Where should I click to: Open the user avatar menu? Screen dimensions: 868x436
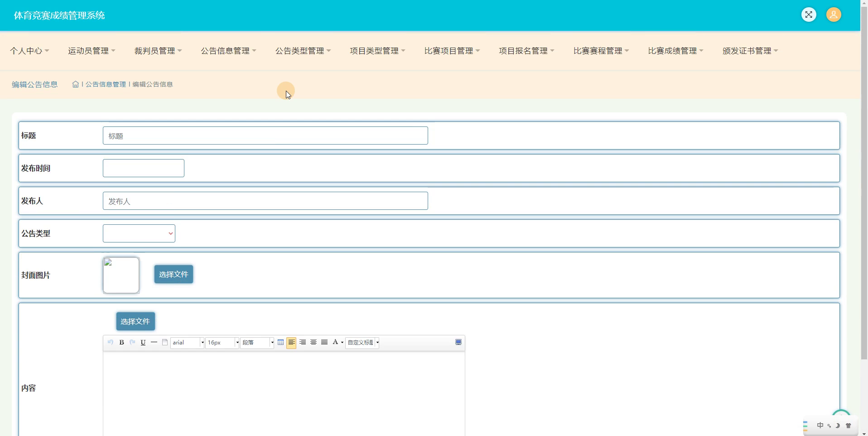(834, 15)
